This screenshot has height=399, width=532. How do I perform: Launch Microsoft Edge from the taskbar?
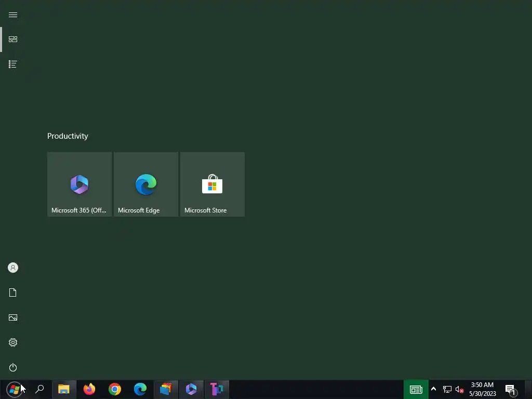140,389
